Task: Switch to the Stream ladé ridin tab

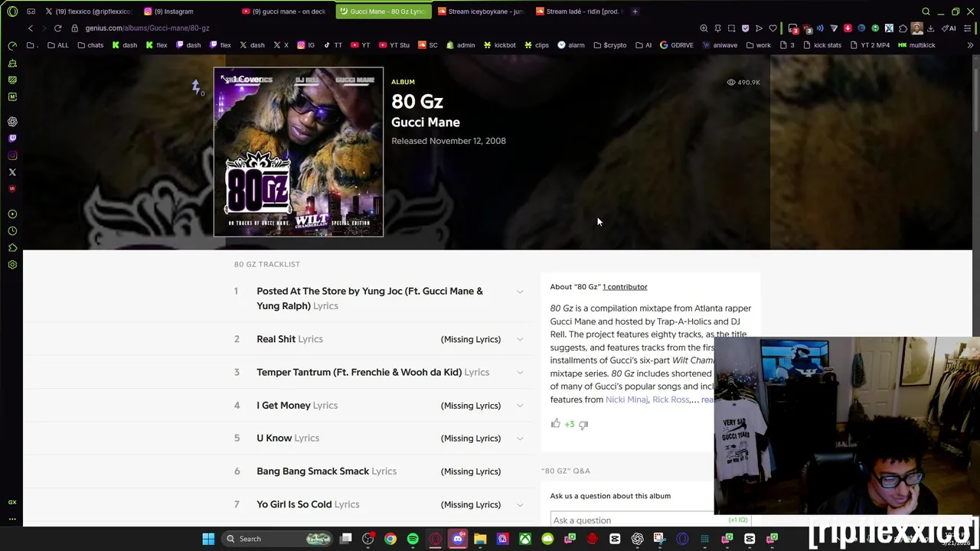Action: (580, 11)
